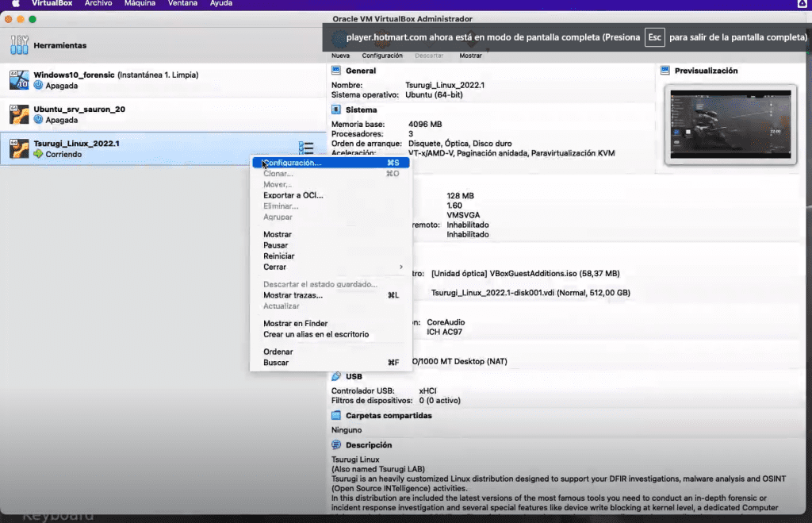Click the Herramientas label

[60, 45]
